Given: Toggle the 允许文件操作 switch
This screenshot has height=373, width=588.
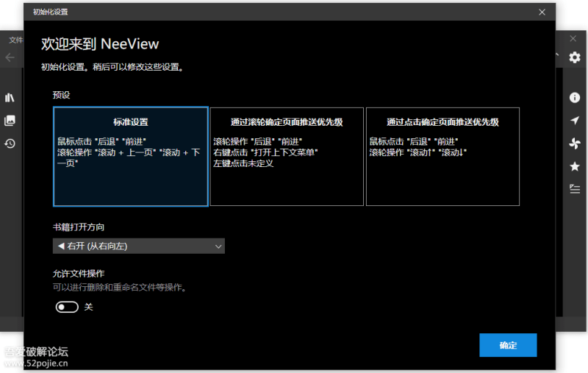Looking at the screenshot, I should (x=67, y=307).
